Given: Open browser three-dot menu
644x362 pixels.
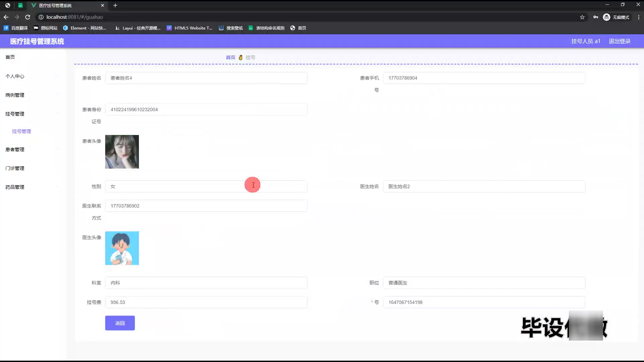Looking at the screenshot, I should (639, 17).
